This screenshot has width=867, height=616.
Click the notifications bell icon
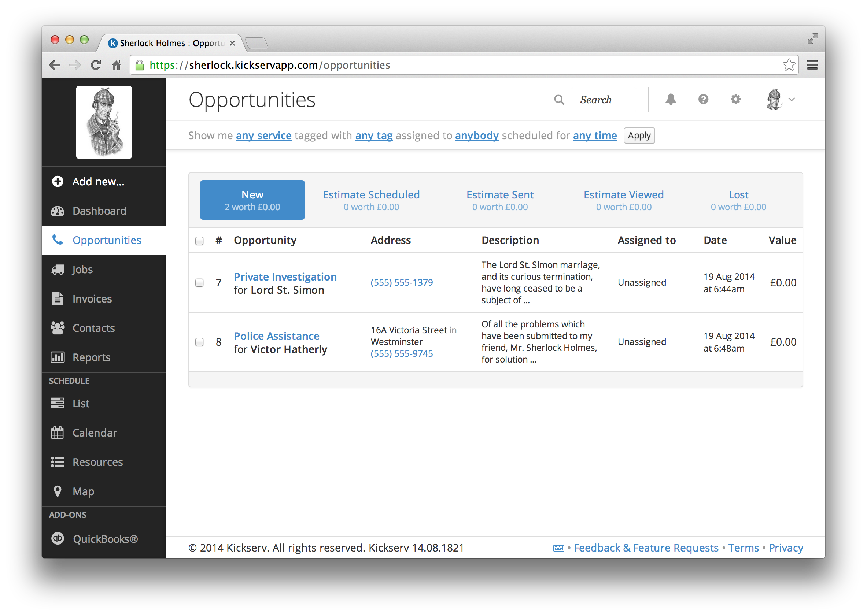click(x=671, y=99)
